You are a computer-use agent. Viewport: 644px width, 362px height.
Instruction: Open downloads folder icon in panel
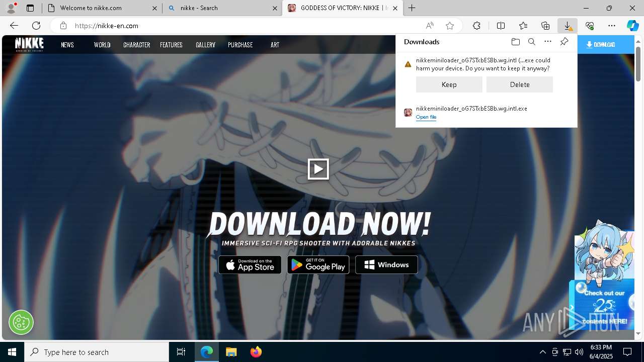(515, 42)
